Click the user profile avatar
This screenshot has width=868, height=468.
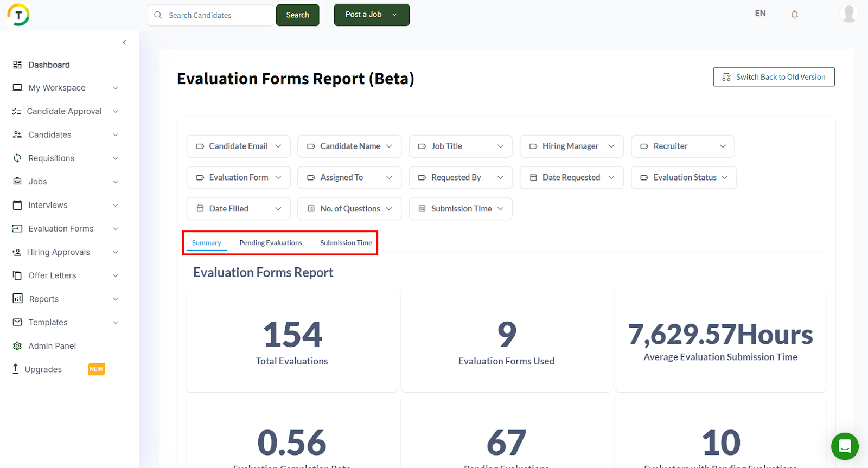[848, 14]
